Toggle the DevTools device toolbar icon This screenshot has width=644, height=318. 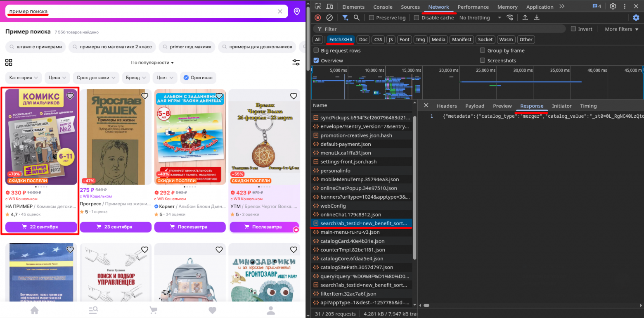[329, 7]
